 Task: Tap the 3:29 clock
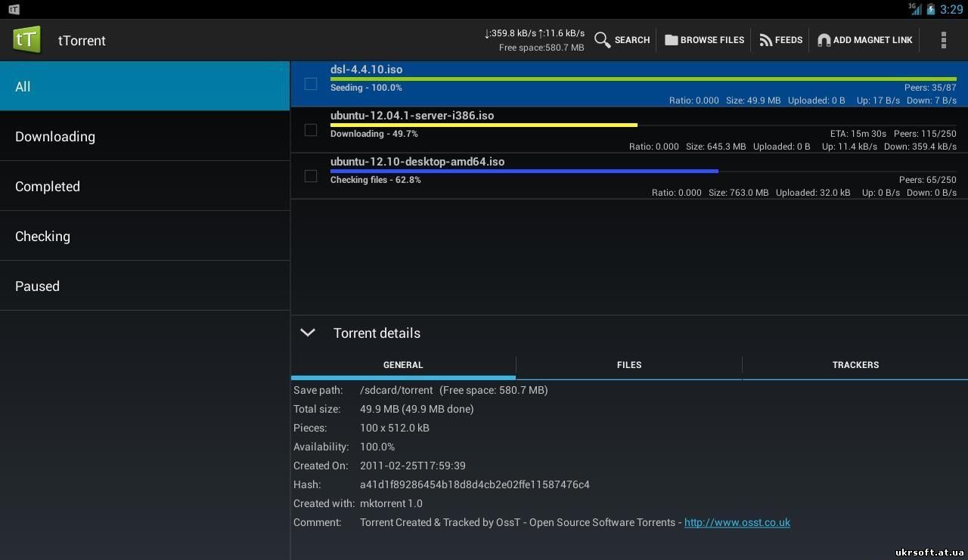click(951, 9)
